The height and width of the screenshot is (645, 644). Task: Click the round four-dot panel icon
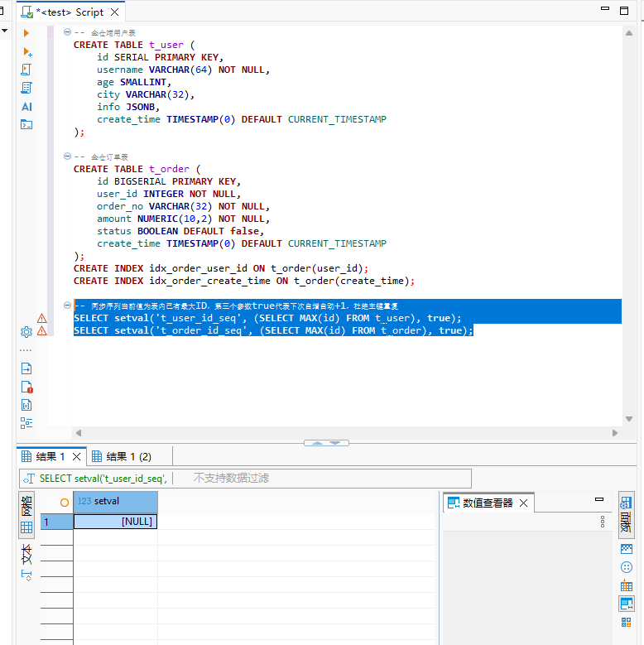(x=627, y=567)
